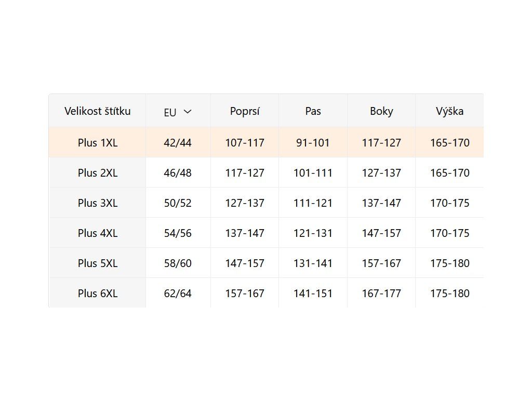Click the Výška column header
Viewport: 532px width, 399px height.
pos(450,111)
